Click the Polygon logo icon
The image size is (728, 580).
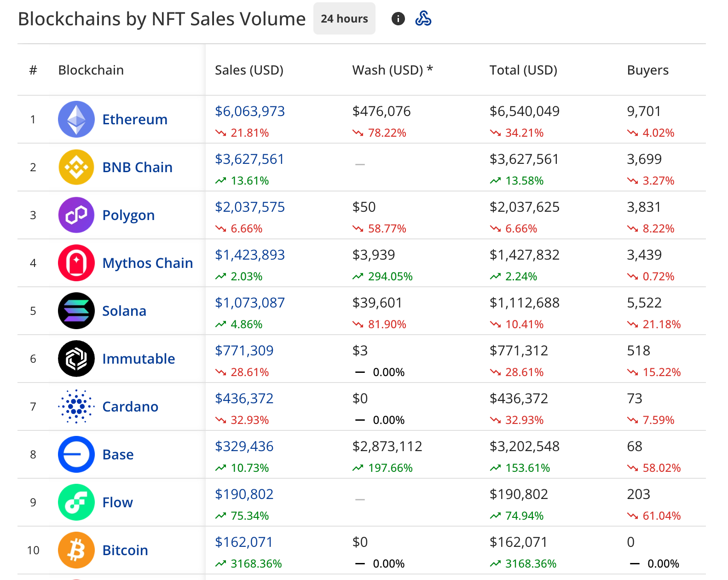coord(76,215)
